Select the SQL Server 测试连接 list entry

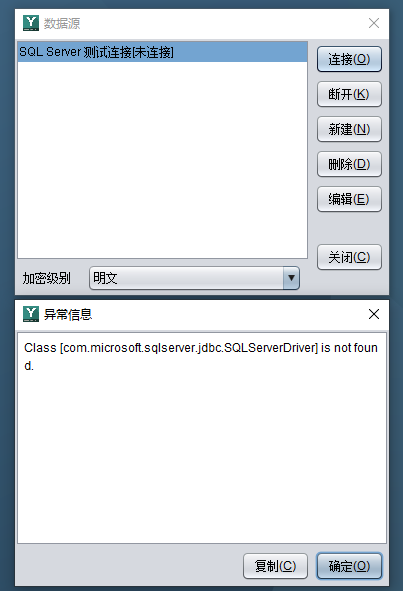162,52
